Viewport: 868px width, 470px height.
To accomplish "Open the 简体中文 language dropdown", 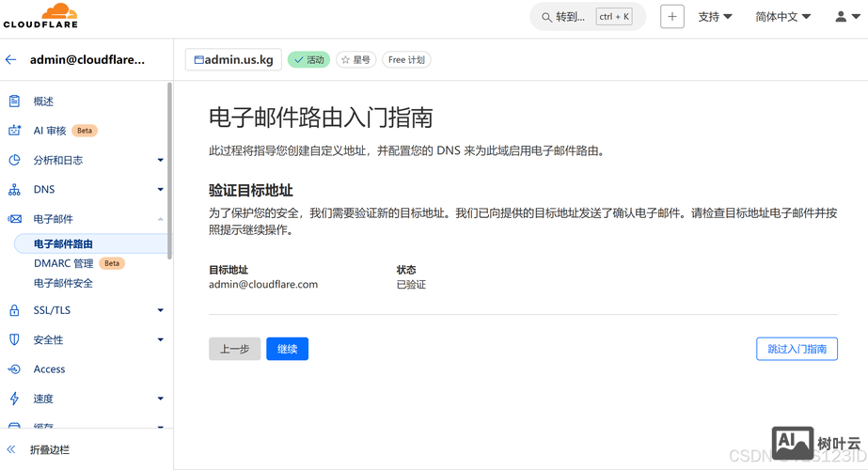I will (783, 17).
